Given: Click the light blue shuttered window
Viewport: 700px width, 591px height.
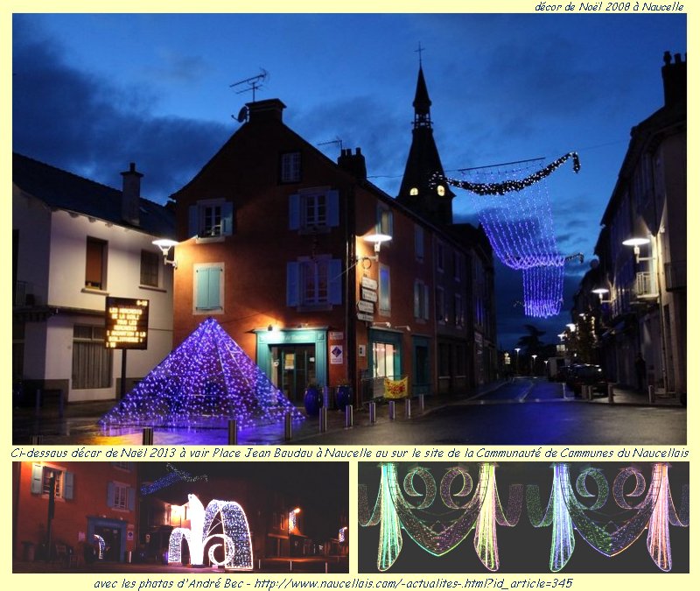Looking at the screenshot, I should pyautogui.click(x=208, y=288).
